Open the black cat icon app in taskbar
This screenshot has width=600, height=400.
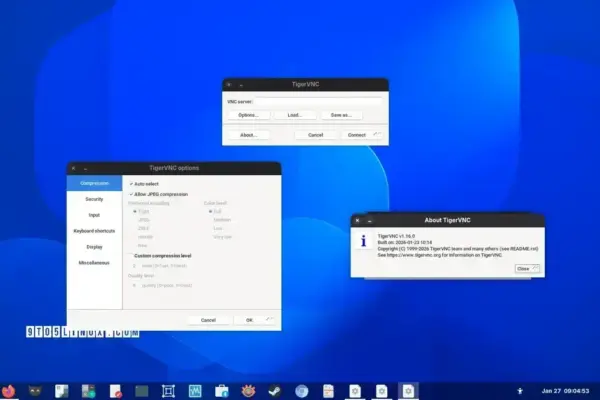coord(35,391)
